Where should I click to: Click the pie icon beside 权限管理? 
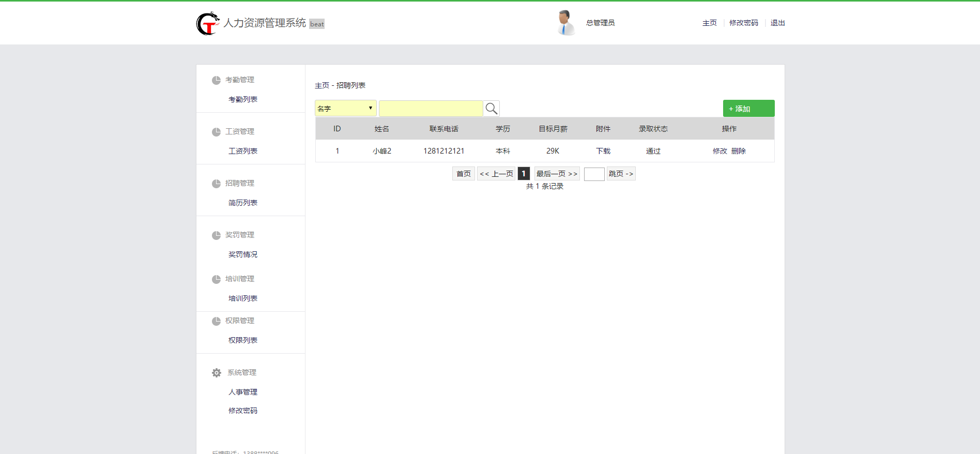pos(216,321)
